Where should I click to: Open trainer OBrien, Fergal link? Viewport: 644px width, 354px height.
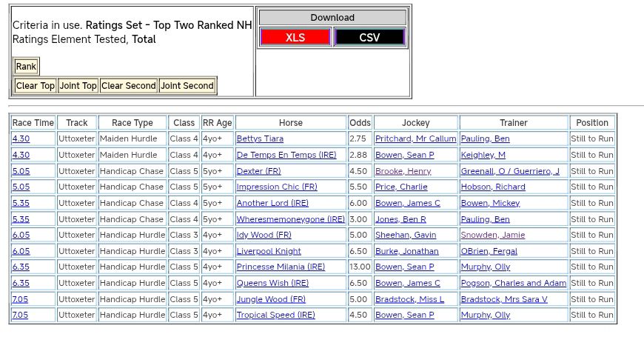pos(489,252)
